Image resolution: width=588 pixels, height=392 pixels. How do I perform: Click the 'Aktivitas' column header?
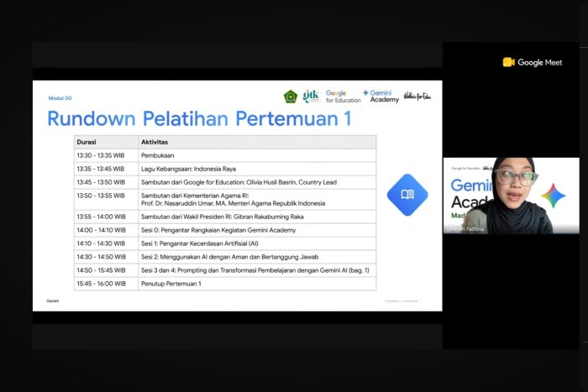point(257,142)
